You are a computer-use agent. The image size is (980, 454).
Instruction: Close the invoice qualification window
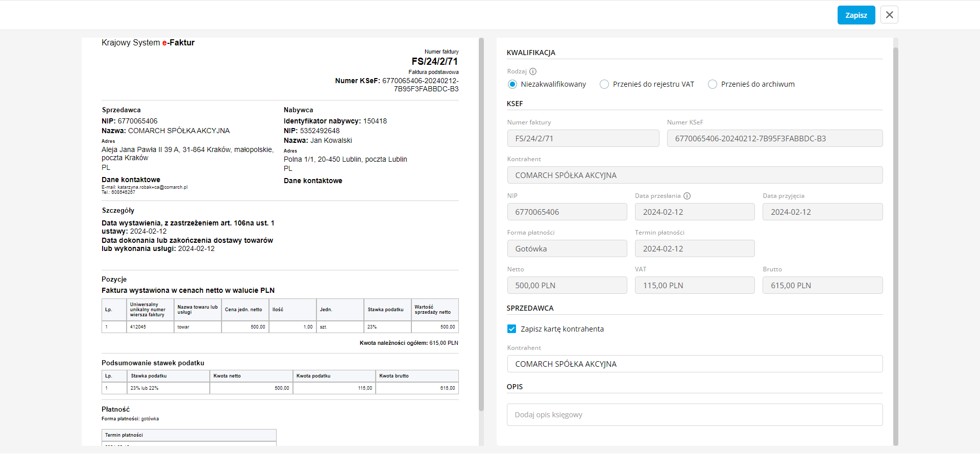click(889, 15)
